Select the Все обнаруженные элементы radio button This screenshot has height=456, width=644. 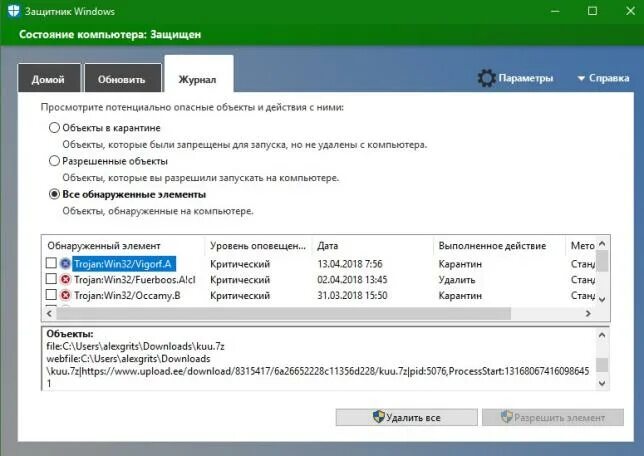point(54,194)
